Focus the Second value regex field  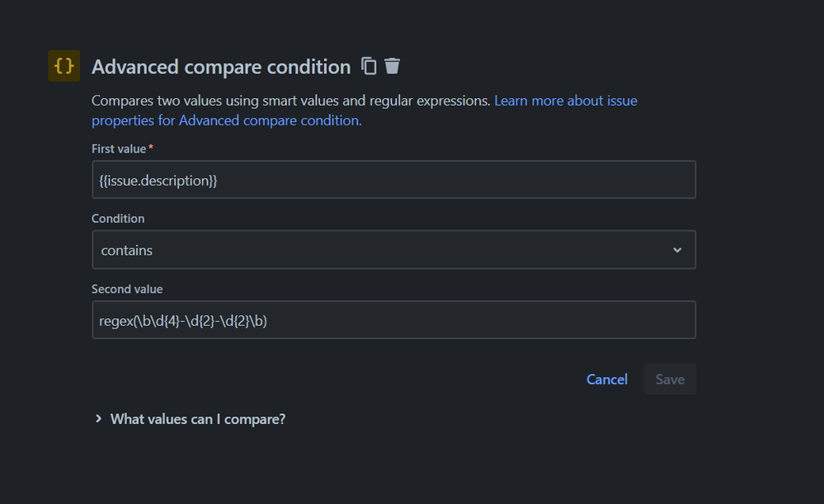[393, 320]
